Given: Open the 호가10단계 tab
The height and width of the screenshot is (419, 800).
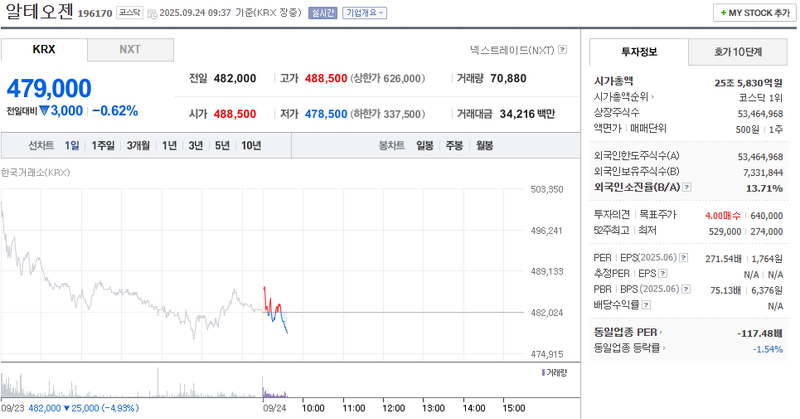Looking at the screenshot, I should 738,52.
